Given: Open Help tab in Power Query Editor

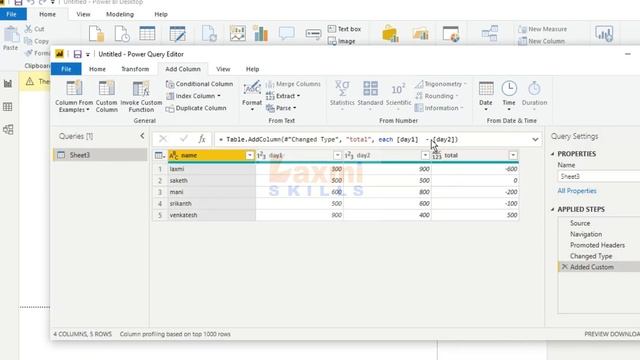Looking at the screenshot, I should [x=252, y=69].
